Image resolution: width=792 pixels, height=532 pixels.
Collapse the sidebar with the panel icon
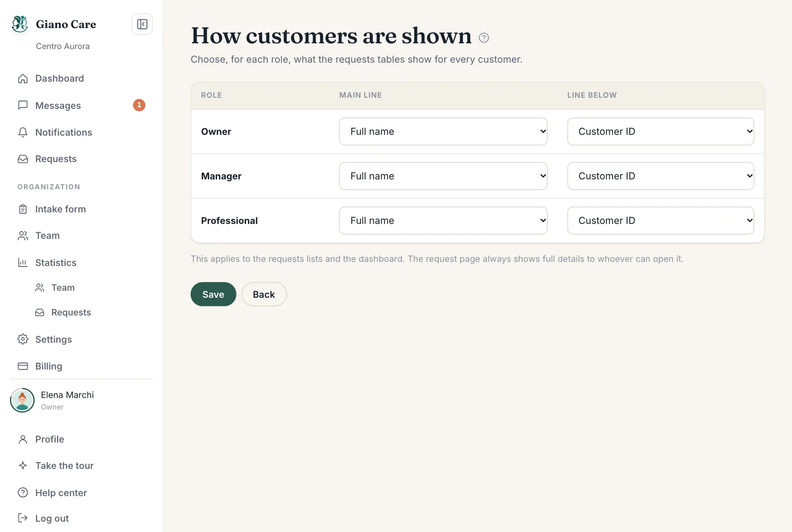click(x=142, y=24)
